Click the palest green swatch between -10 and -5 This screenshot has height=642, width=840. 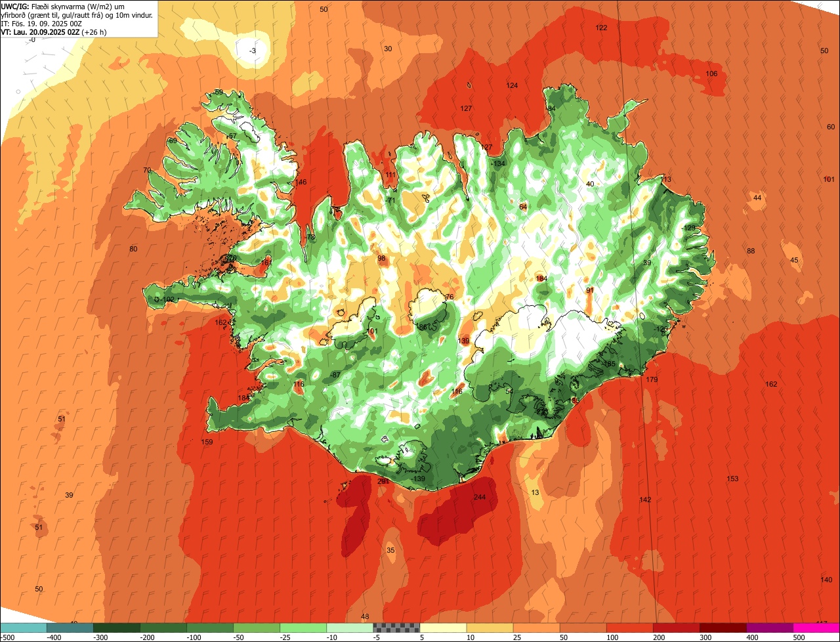coord(350,628)
